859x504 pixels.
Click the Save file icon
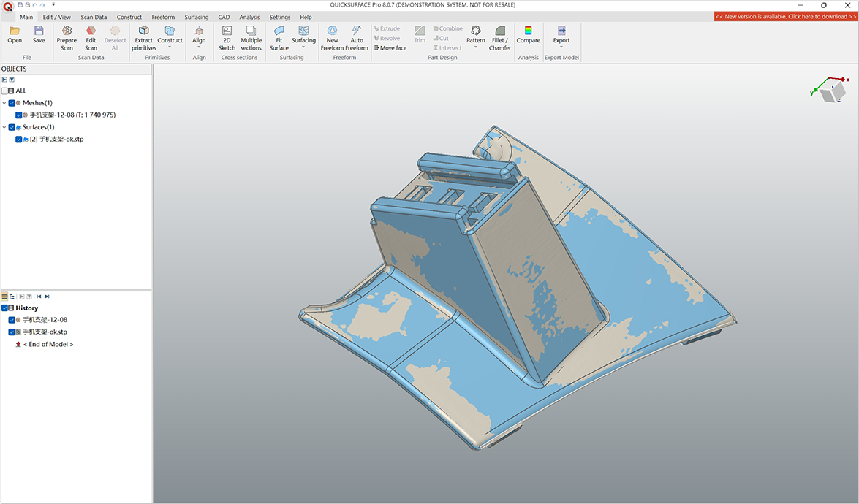point(39,31)
